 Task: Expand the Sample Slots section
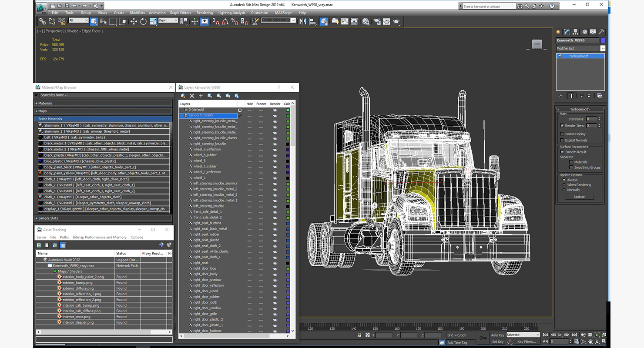point(48,218)
